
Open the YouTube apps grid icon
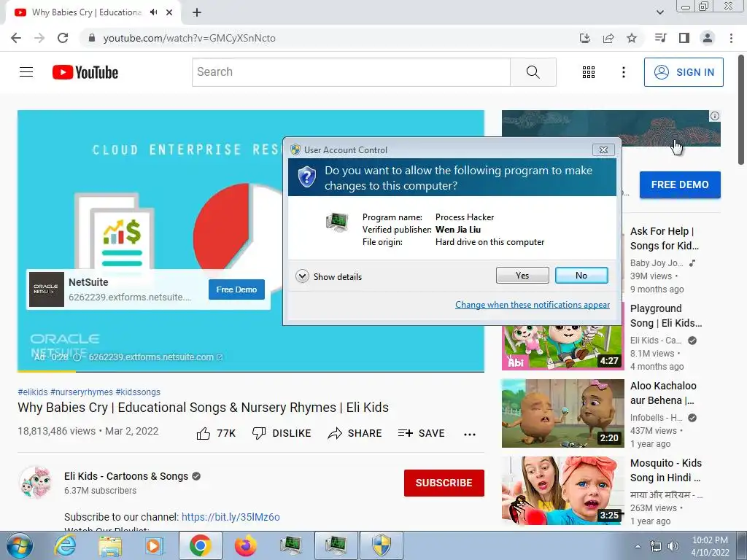click(589, 72)
